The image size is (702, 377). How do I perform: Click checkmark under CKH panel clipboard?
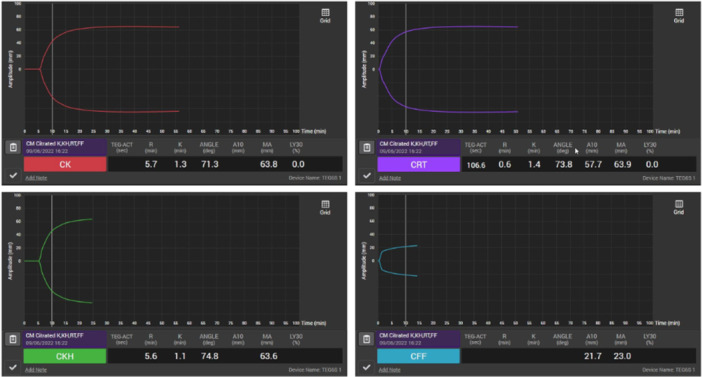coord(13,367)
